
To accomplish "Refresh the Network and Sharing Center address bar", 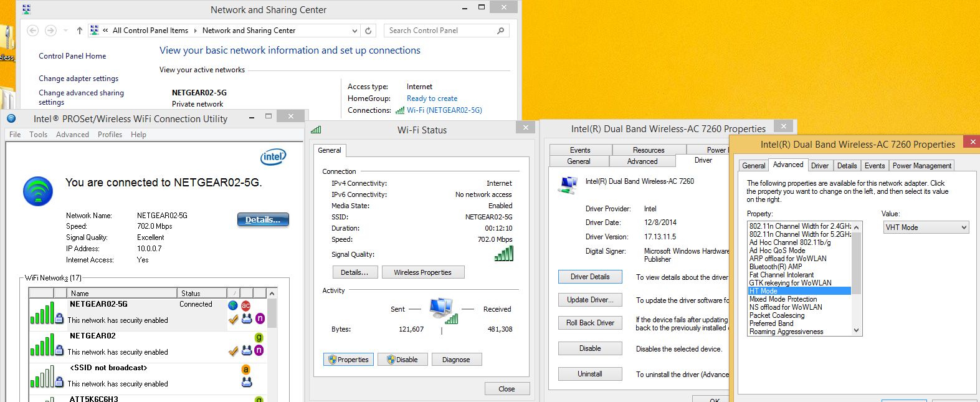I will 368,31.
